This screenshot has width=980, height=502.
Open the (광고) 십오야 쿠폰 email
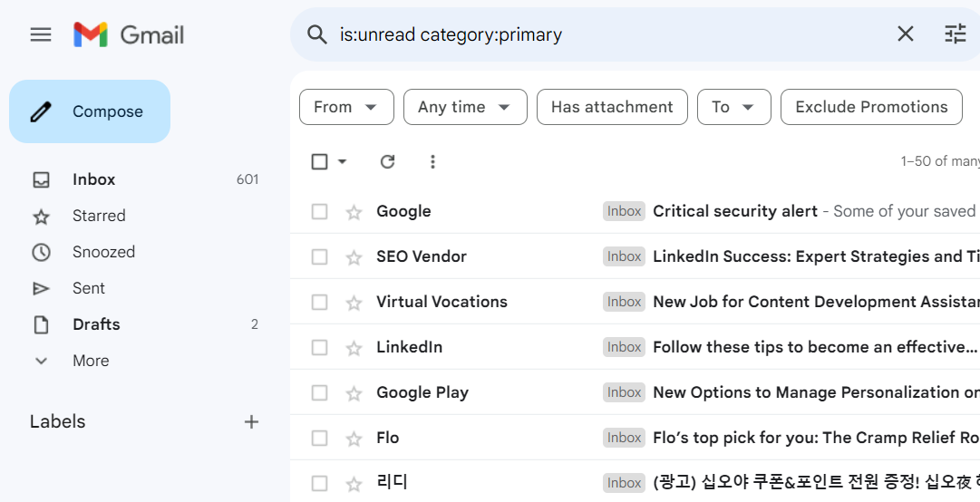tap(816, 483)
